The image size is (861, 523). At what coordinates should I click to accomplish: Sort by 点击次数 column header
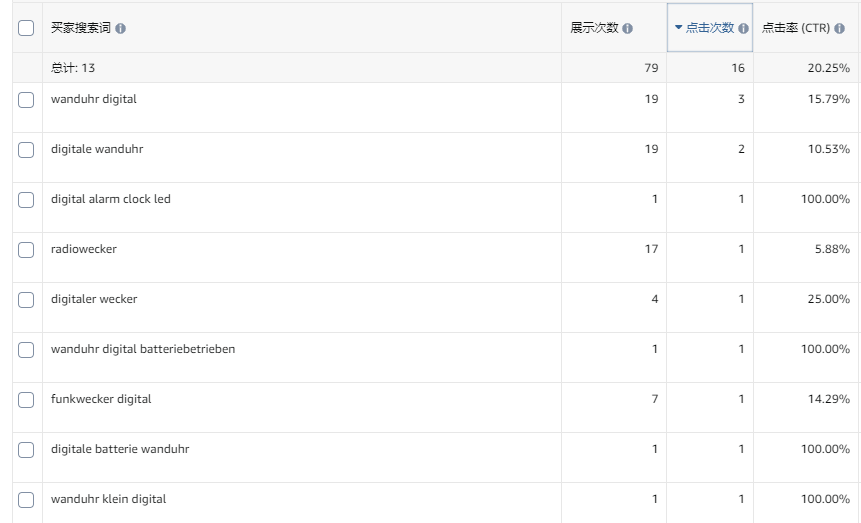coord(709,28)
